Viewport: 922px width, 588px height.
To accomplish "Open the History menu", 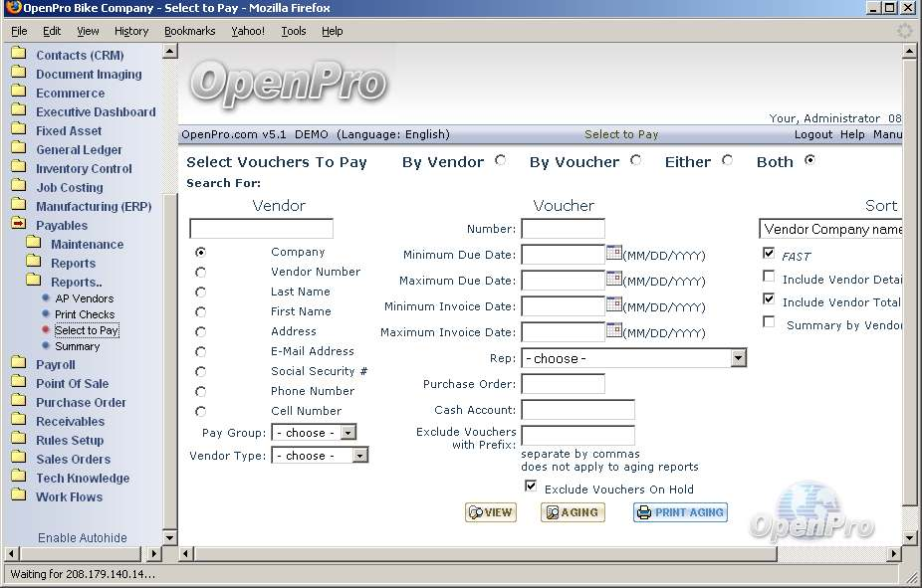I will [131, 31].
